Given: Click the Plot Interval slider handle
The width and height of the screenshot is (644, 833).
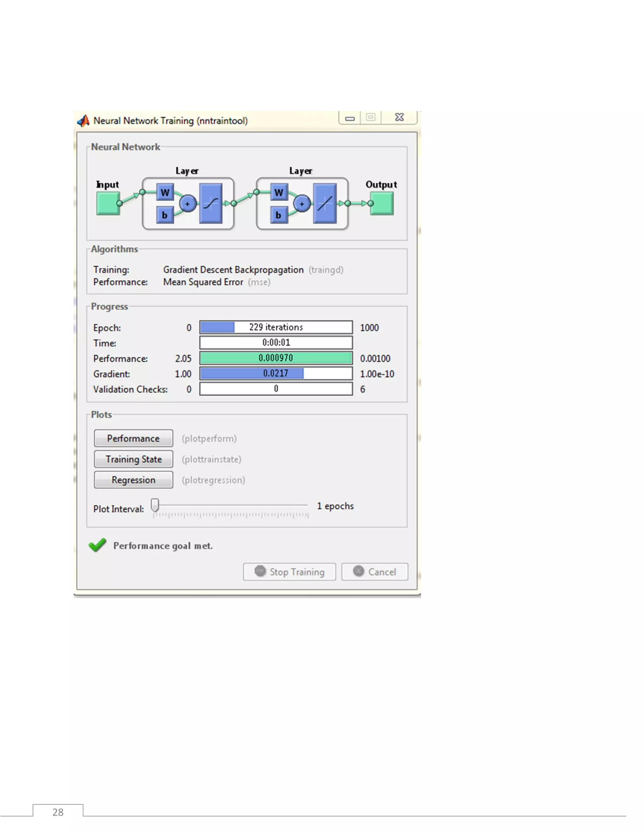Looking at the screenshot, I should click(154, 505).
